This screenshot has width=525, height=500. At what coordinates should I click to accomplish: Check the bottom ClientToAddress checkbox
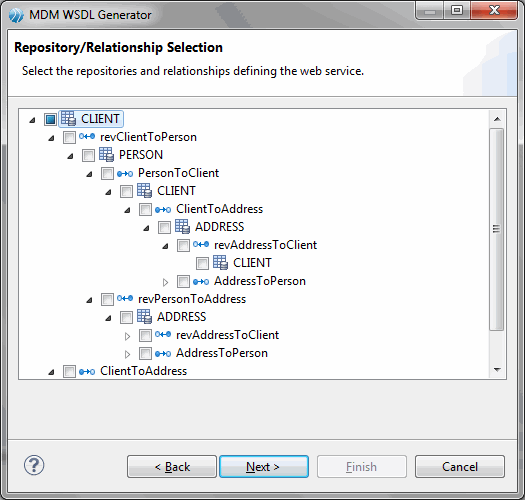(69, 371)
